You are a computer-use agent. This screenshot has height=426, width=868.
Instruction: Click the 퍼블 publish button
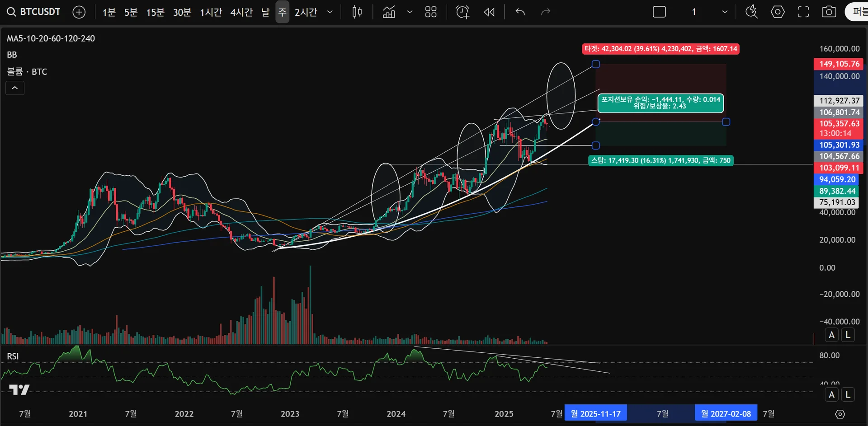click(x=857, y=12)
